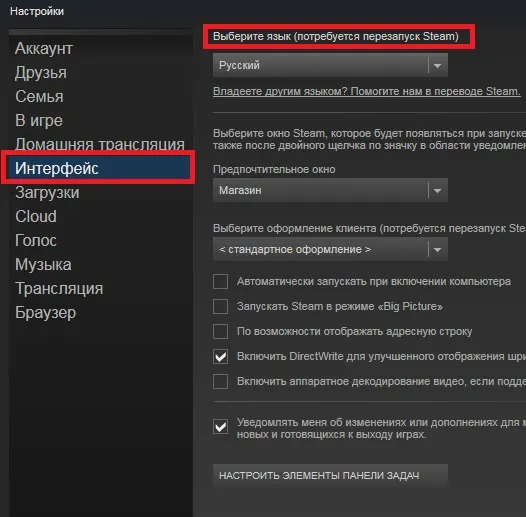Open the В игре settings page
526x517 pixels.
pyautogui.click(x=39, y=120)
